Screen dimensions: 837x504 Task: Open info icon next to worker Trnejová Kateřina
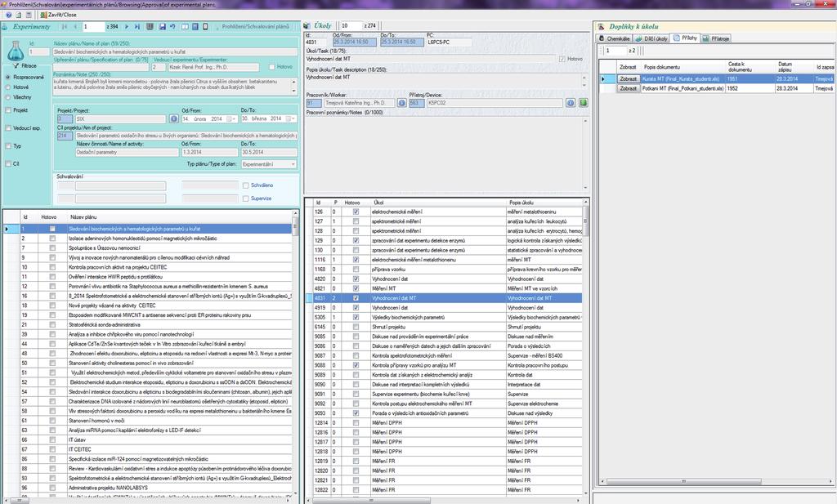[402, 103]
